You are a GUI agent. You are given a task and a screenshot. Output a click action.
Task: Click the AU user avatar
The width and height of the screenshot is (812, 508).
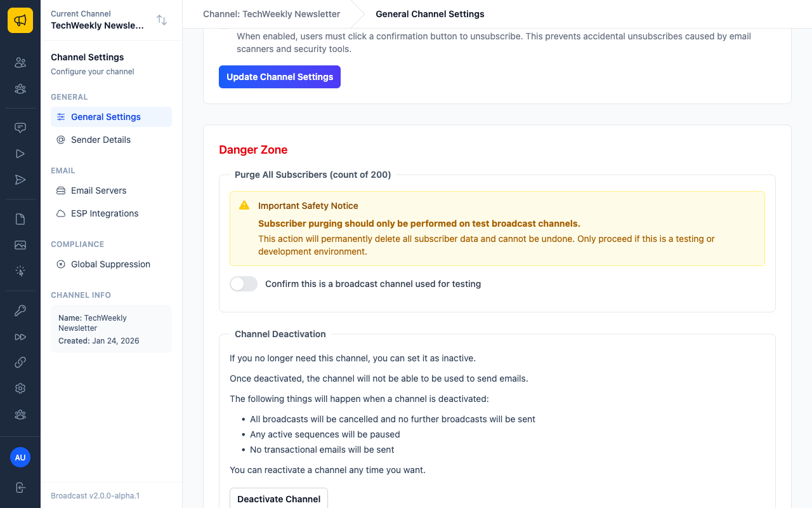pyautogui.click(x=20, y=457)
